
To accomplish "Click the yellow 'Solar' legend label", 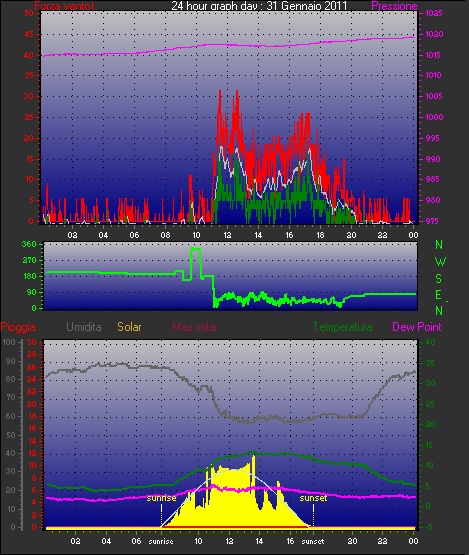I will coord(129,326).
